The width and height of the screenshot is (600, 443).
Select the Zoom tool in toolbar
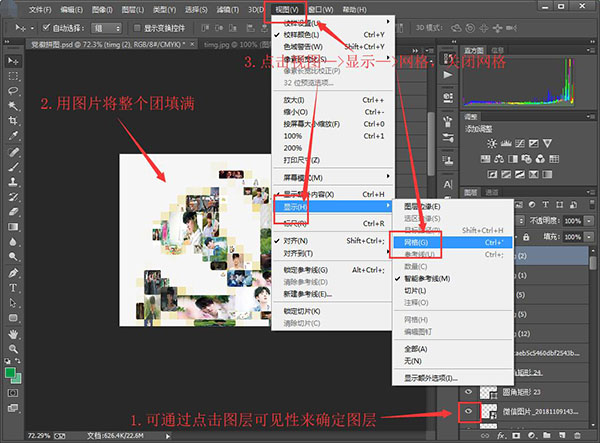13,349
